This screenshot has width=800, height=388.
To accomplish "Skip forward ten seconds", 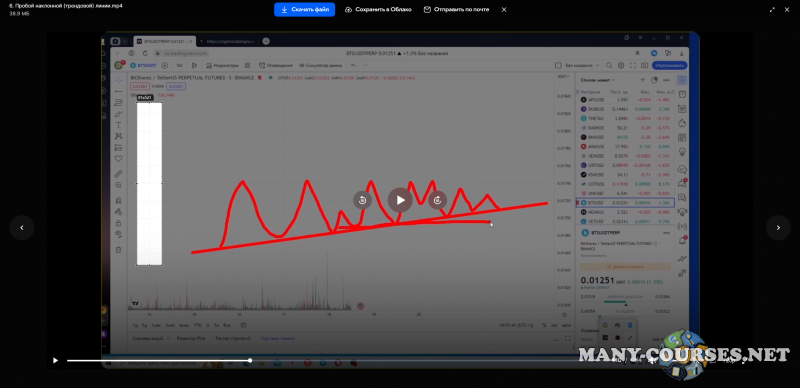I will click(x=438, y=200).
